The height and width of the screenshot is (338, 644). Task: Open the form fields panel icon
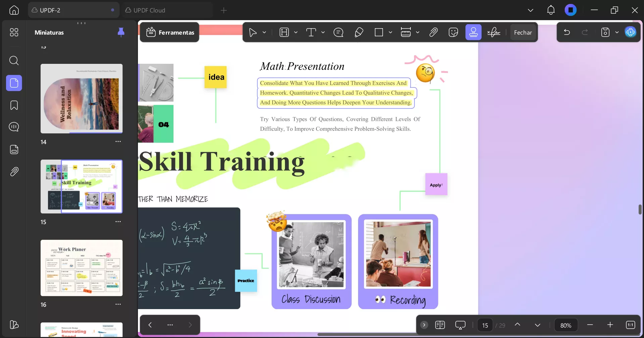(14, 150)
